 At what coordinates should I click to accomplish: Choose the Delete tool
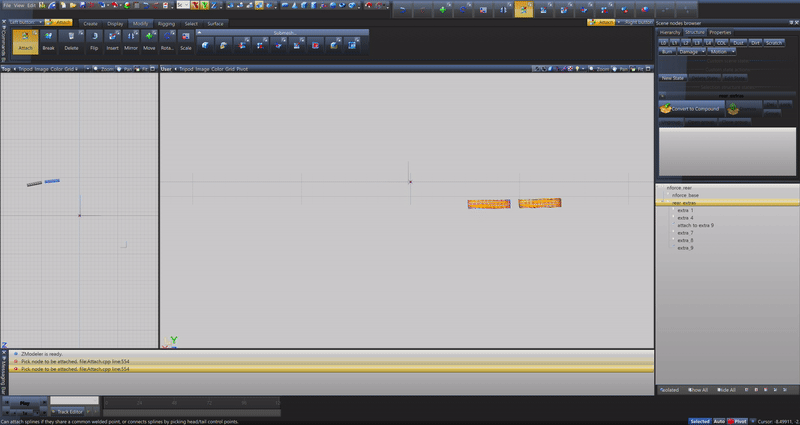coord(72,40)
